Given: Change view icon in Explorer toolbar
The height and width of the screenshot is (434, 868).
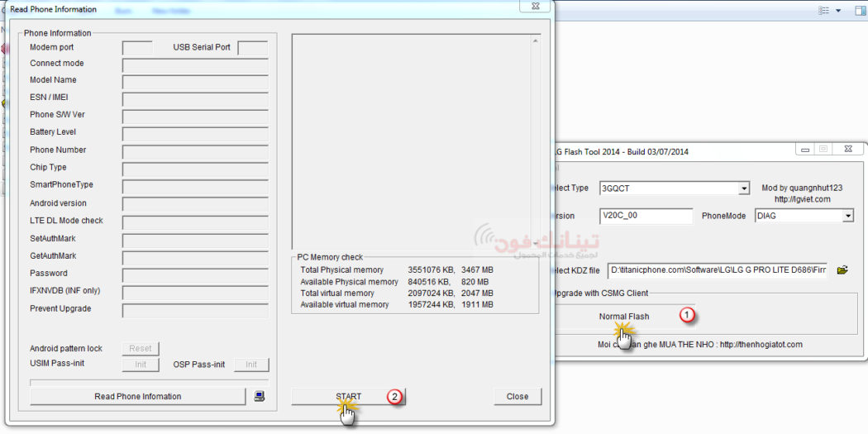Looking at the screenshot, I should click(x=824, y=11).
